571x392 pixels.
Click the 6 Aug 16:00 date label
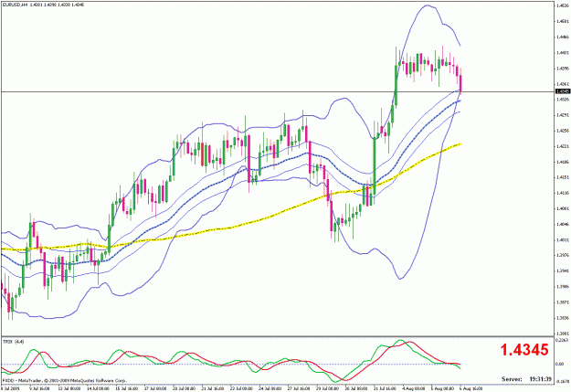[472, 389]
